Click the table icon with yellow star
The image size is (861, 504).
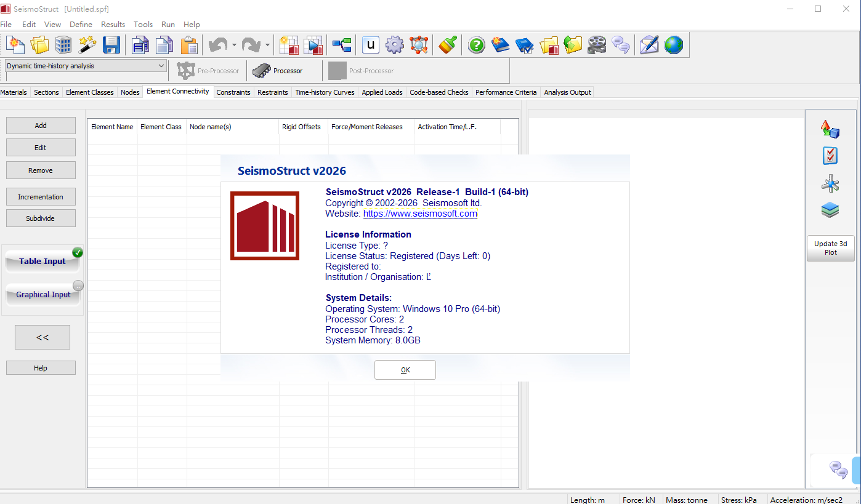click(289, 45)
